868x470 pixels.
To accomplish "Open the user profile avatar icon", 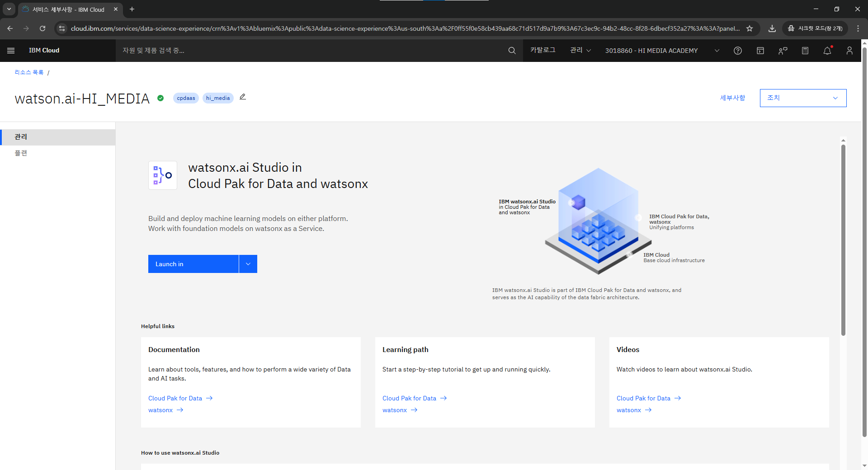I will pyautogui.click(x=849, y=51).
